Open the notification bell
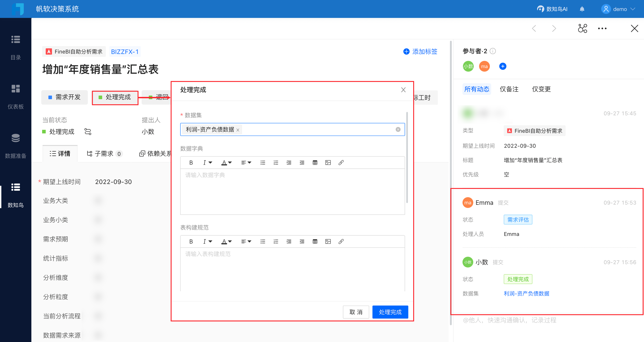 point(582,9)
